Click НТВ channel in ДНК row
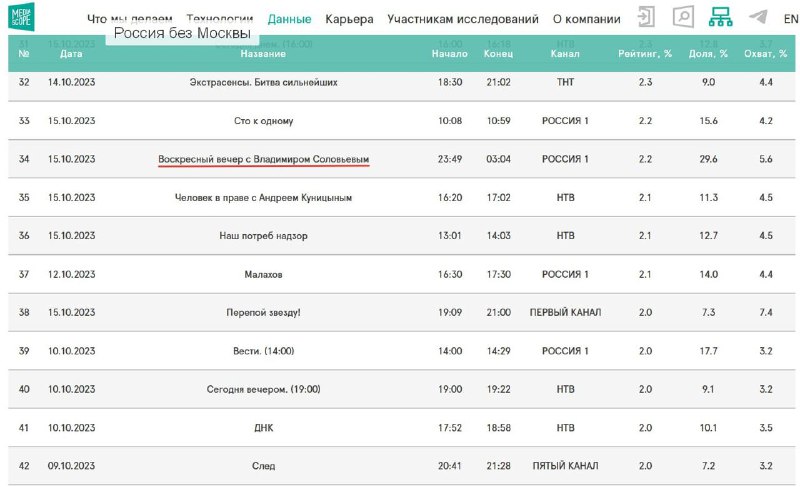This screenshot has height=487, width=800. [565, 428]
